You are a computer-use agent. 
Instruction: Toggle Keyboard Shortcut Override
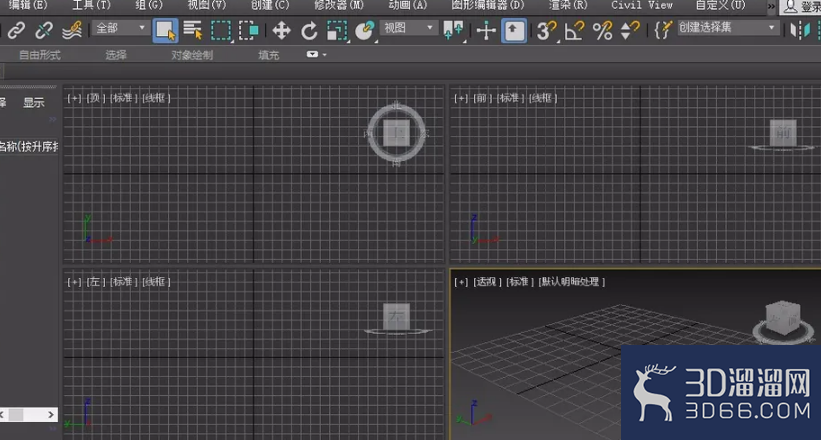514,30
